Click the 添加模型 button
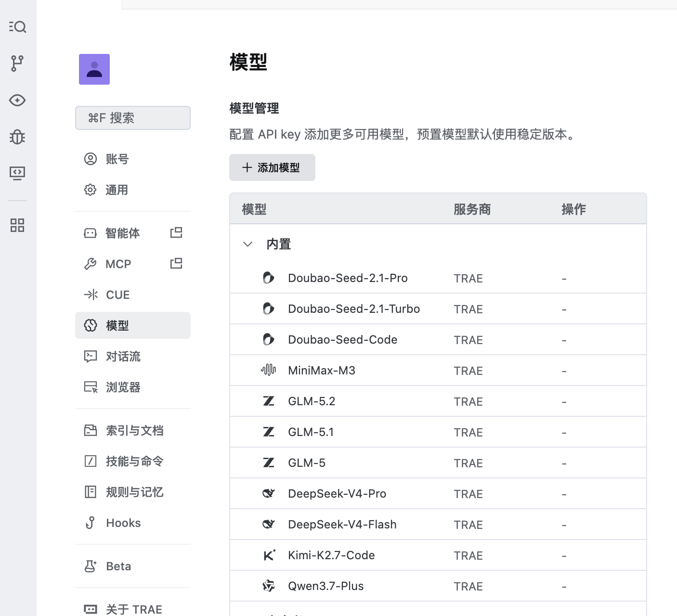Image resolution: width=677 pixels, height=616 pixels. pos(272,167)
